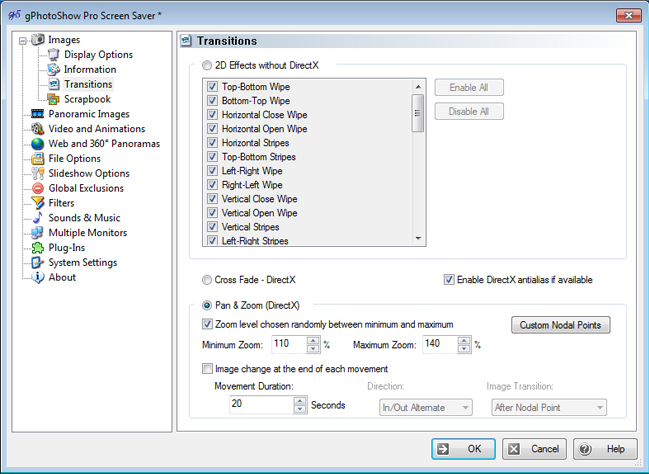Click the Panoramic Images icon in sidebar
649x474 pixels.
point(37,114)
